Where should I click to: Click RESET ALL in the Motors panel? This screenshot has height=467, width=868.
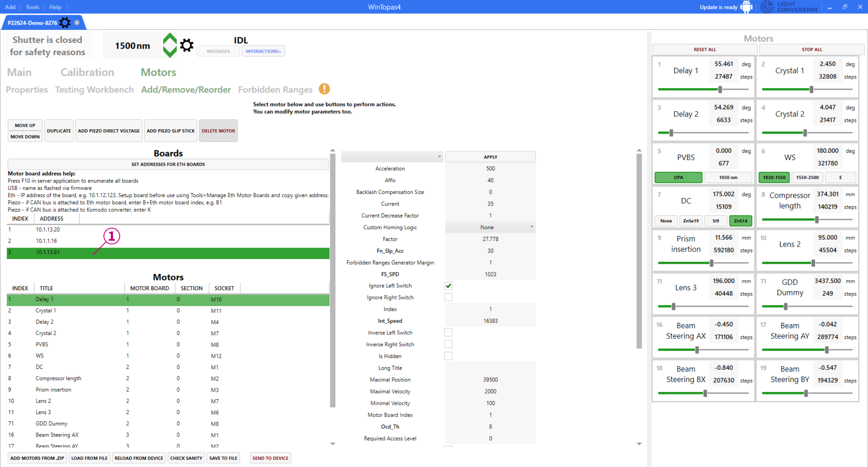704,49
